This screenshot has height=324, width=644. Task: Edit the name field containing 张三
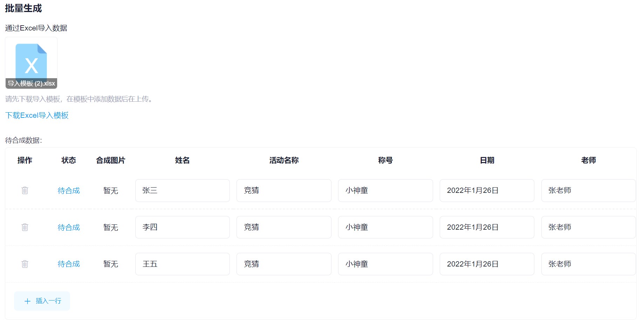click(183, 190)
